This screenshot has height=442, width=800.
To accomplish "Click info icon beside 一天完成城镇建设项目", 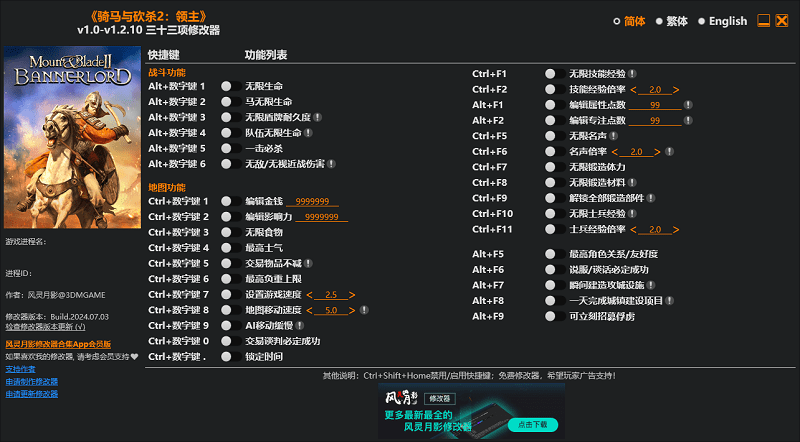I will pyautogui.click(x=669, y=301).
